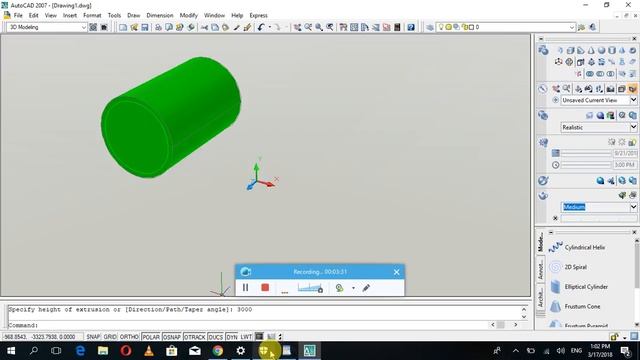
Task: Open the View menu
Action: [51, 15]
